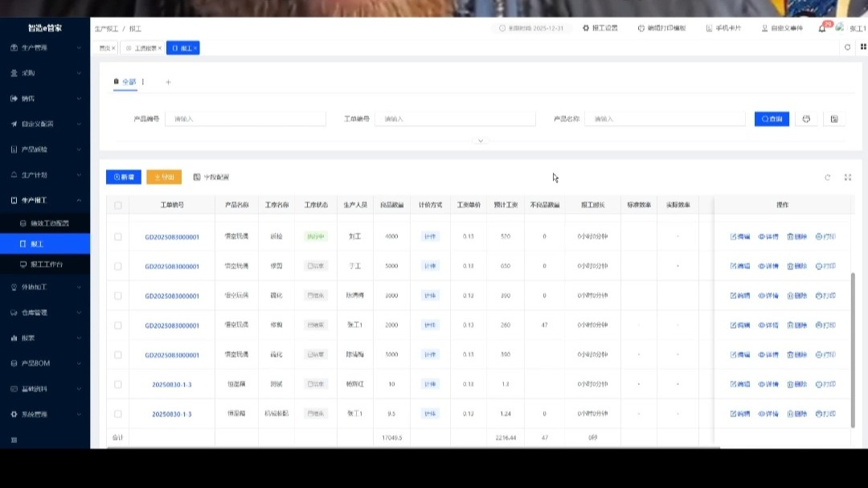This screenshot has width=868, height=488.
Task: Collapse the 生产报工 sidebar menu
Action: [x=45, y=200]
